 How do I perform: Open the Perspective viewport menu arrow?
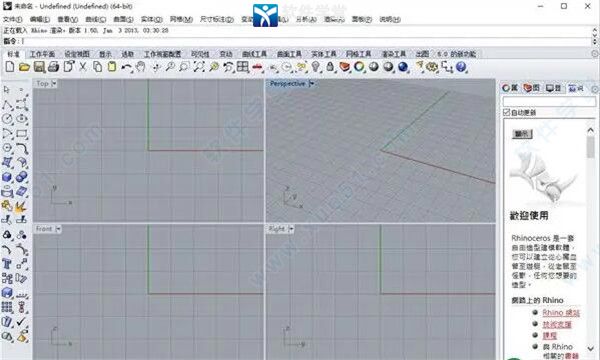pyautogui.click(x=311, y=83)
